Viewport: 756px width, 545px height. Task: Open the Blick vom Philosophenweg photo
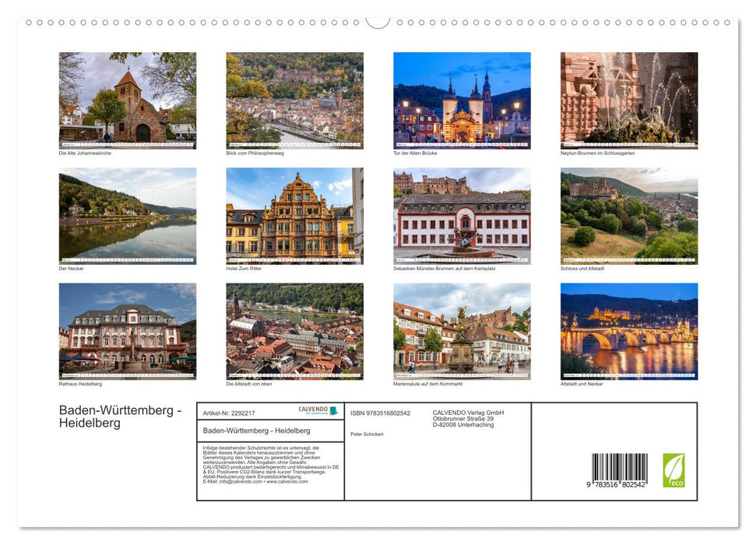294,100
